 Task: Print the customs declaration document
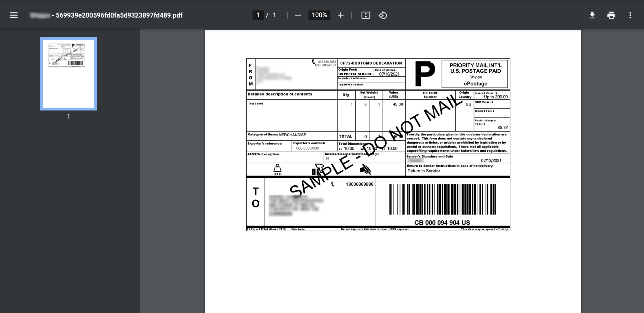click(x=611, y=15)
